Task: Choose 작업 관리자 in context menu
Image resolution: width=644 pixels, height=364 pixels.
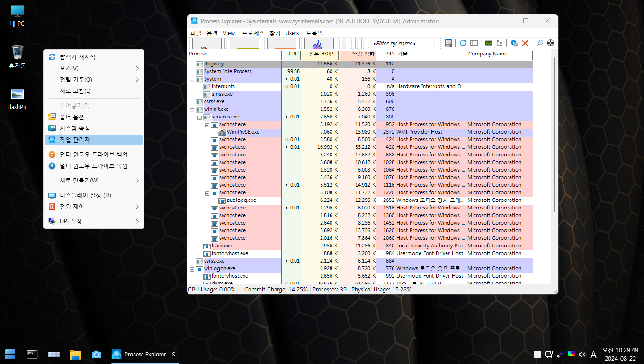Action: [x=94, y=140]
